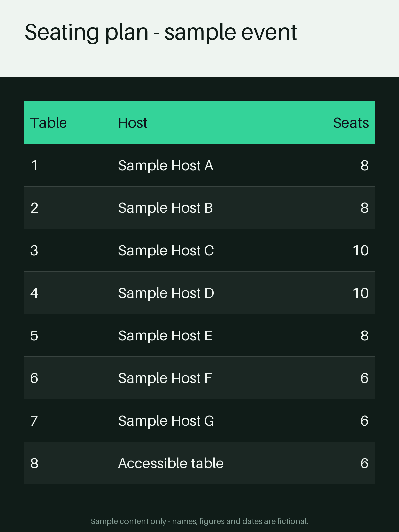Select the Sample Host G row
The image size is (399, 532).
tap(199, 421)
